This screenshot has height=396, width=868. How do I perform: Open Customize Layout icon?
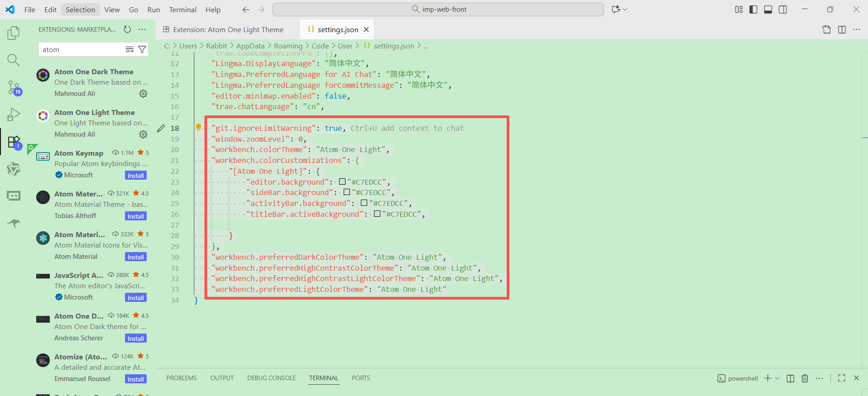tap(739, 10)
